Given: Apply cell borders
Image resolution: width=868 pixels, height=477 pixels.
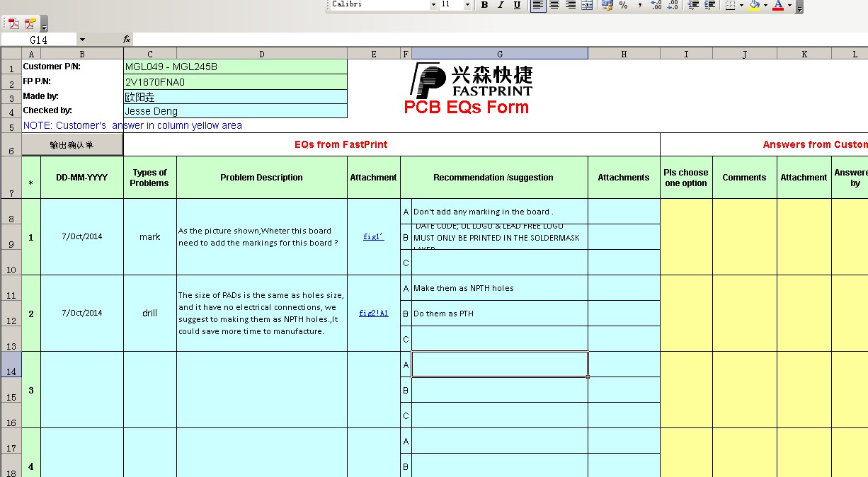Looking at the screenshot, I should 730,5.
